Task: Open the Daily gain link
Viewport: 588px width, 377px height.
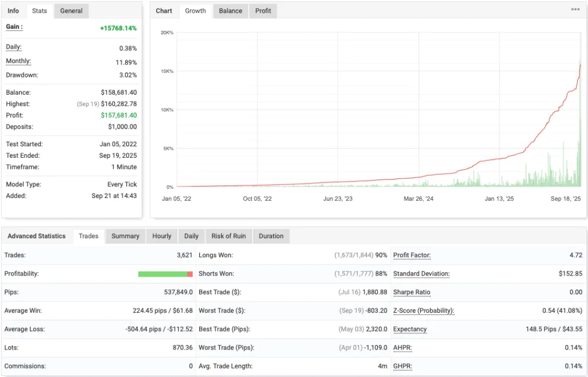Action: pos(12,47)
